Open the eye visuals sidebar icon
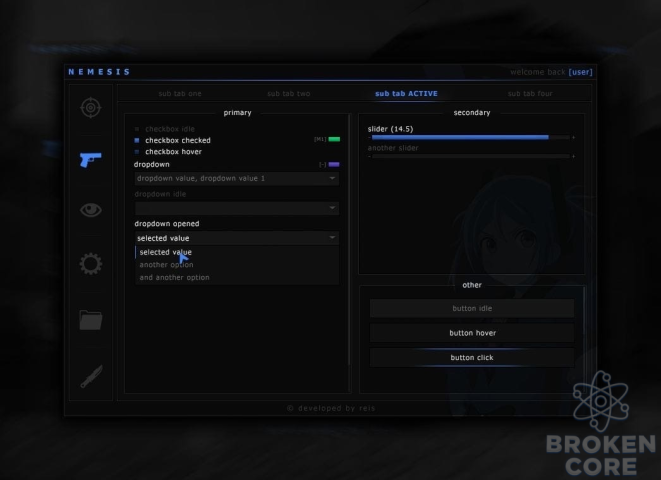The height and width of the screenshot is (480, 661). tap(91, 209)
